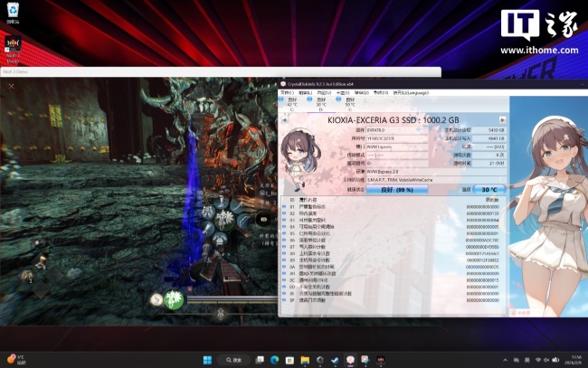
Task: Open Windows Start menu
Action: (x=207, y=360)
